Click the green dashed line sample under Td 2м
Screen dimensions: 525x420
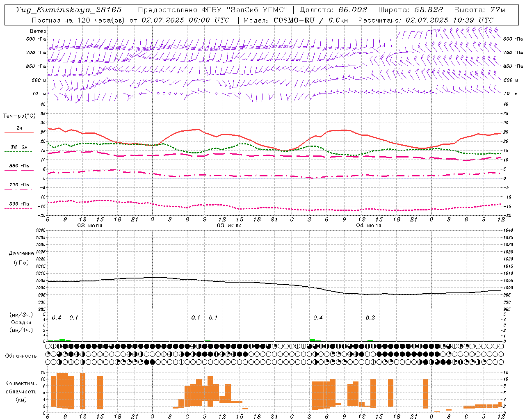click(18, 152)
